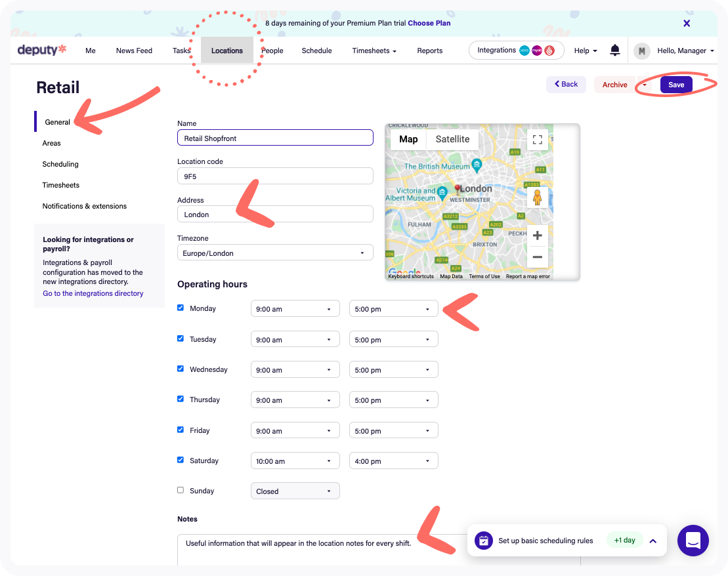728x576 pixels.
Task: Click the Street View pegman icon
Action: coord(537,197)
